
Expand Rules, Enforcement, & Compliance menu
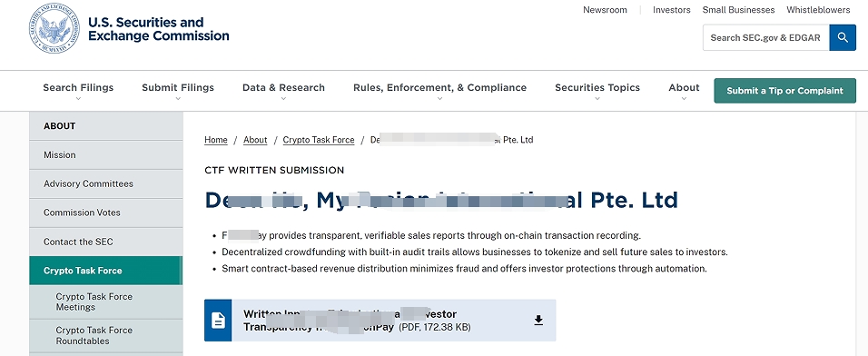tap(439, 92)
